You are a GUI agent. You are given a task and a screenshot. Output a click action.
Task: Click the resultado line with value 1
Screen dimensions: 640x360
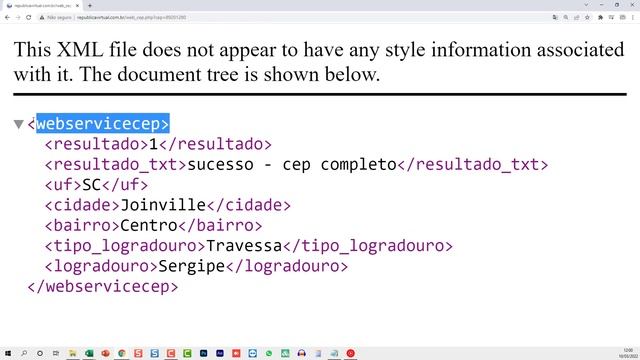[158, 144]
